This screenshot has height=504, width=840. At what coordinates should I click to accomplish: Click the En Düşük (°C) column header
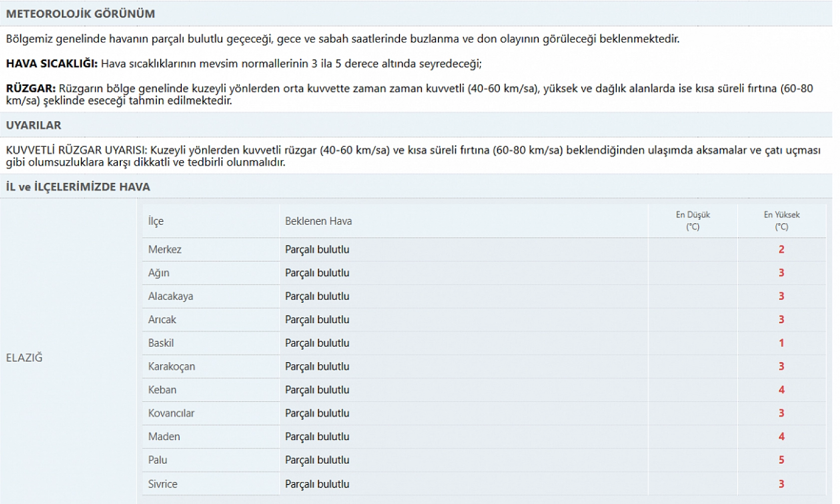692,221
